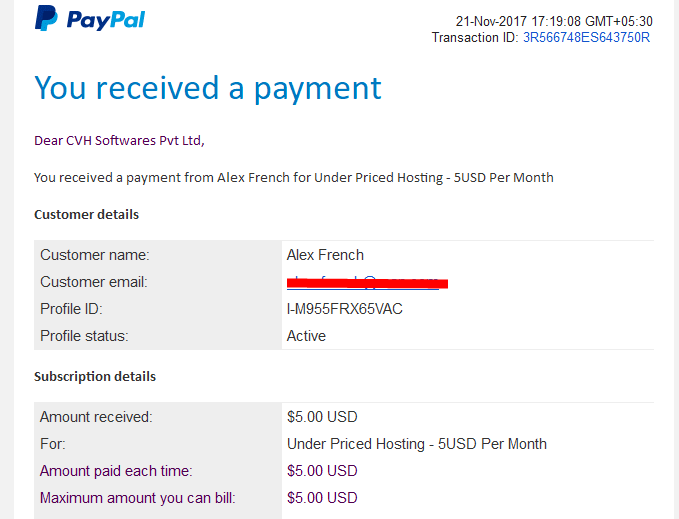The image size is (679, 519).
Task: Click the 'Dear CVH Softwares Pvt Ltd' greeting
Action: click(119, 141)
